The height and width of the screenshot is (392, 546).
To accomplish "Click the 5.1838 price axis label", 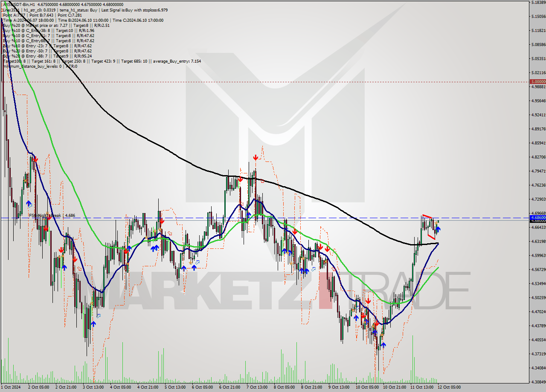I will click(538, 2).
